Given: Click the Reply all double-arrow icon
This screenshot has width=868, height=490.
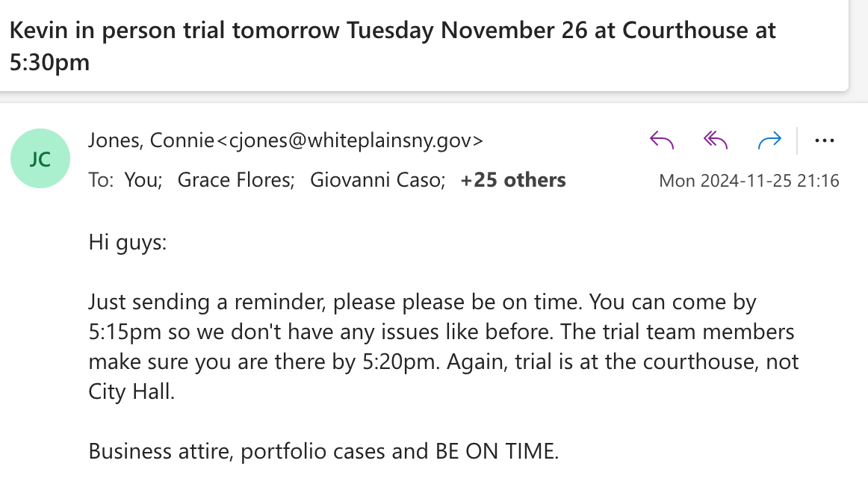Looking at the screenshot, I should click(716, 140).
